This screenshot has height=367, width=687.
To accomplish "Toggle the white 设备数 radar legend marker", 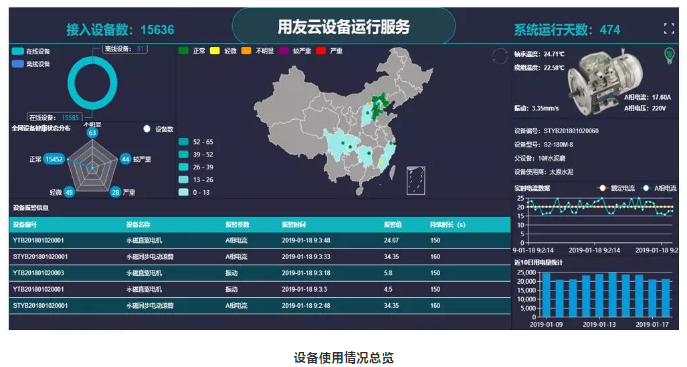I will 147,129.
